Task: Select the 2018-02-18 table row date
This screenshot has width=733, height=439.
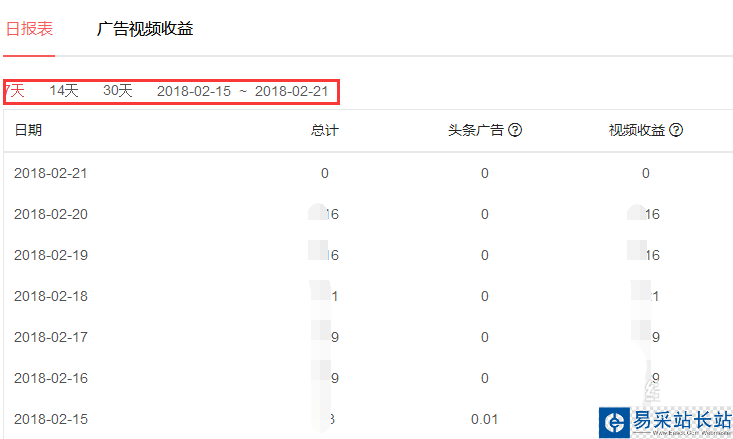Action: point(51,296)
